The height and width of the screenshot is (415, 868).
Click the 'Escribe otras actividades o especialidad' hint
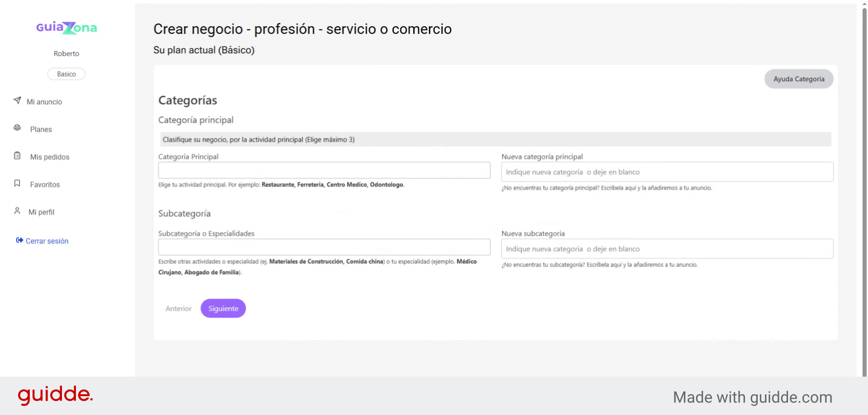317,267
